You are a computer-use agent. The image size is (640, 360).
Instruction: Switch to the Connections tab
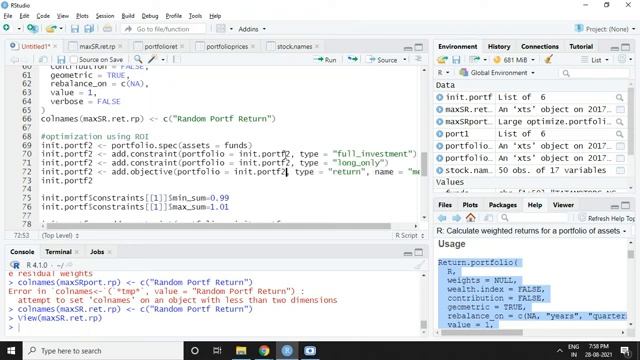click(540, 47)
